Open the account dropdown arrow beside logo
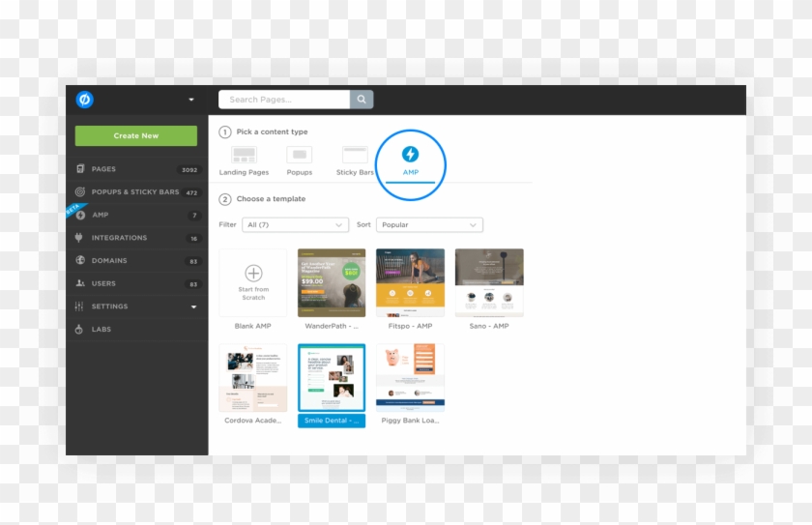Viewport: 812px width, 525px height. tap(191, 100)
